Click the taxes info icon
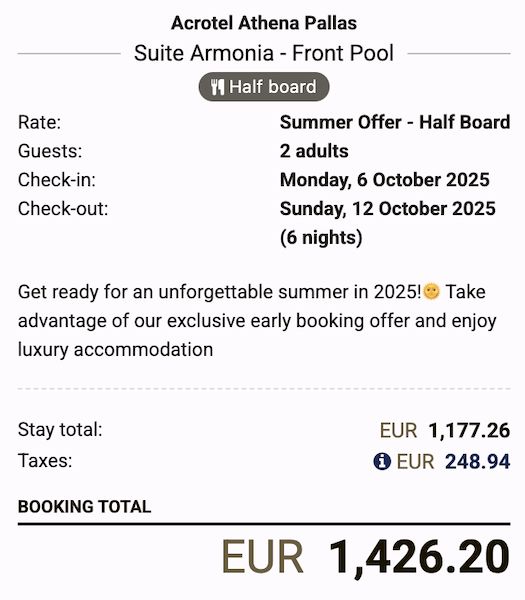525x600 pixels. 382,461
